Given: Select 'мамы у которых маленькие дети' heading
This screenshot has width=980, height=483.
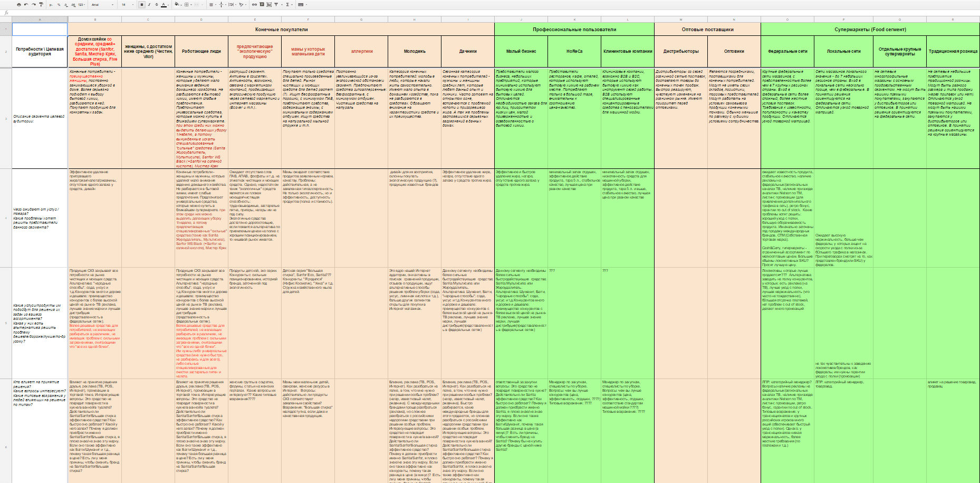Looking at the screenshot, I should [x=308, y=51].
